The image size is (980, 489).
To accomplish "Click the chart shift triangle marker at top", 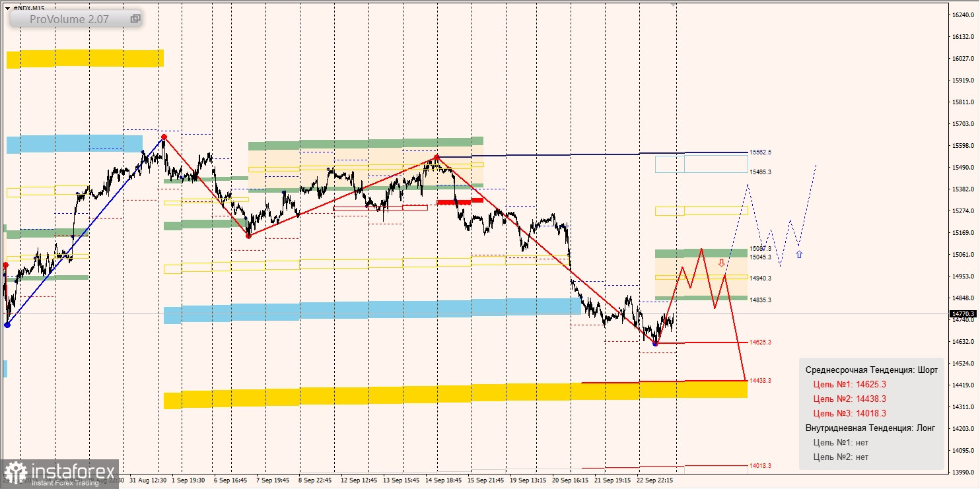I will pos(674,4).
